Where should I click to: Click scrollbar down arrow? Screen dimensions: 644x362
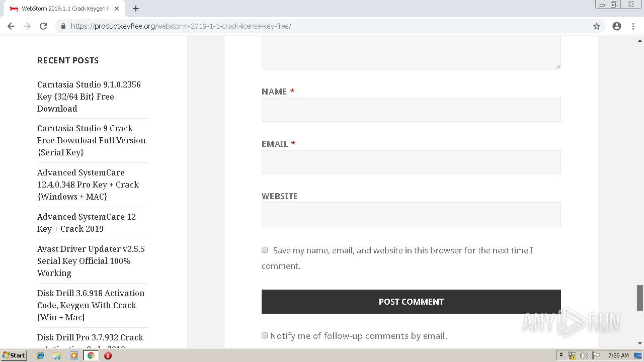640,343
